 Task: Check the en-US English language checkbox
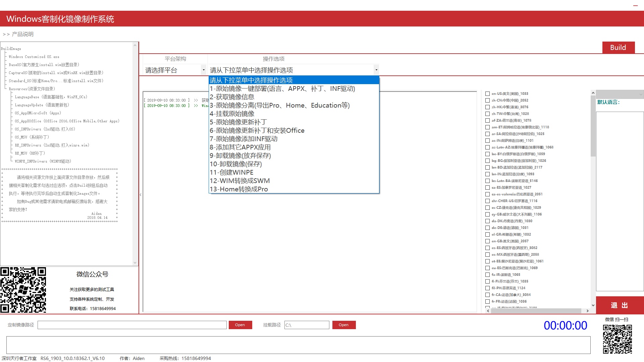point(488,94)
